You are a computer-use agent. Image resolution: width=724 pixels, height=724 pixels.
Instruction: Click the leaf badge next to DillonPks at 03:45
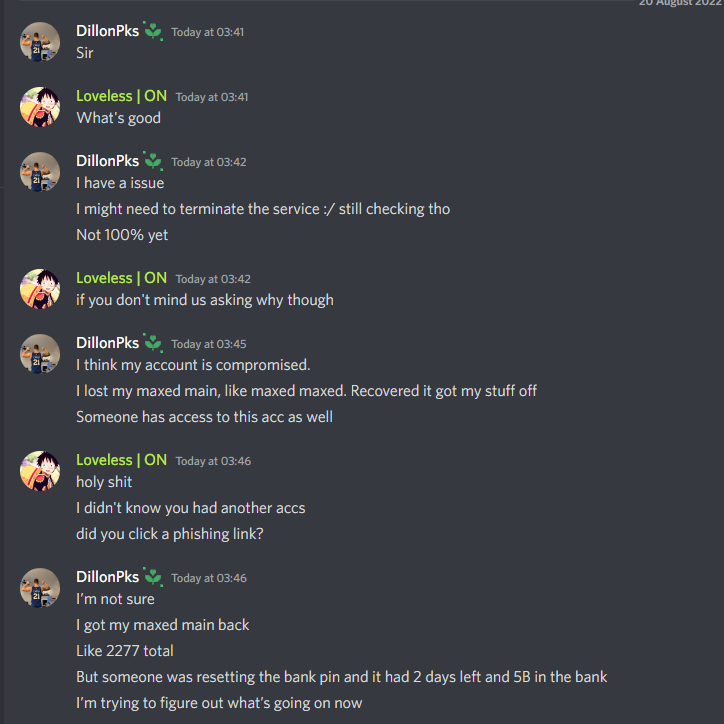(153, 343)
